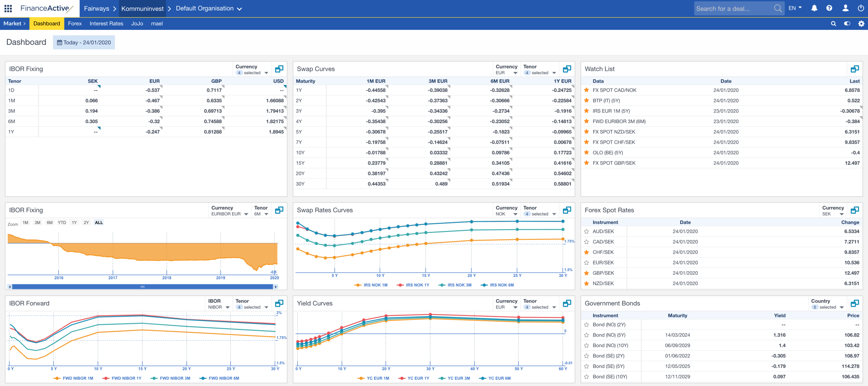The width and height of the screenshot is (868, 386).
Task: Open the Interest Rates tab
Action: 106,24
